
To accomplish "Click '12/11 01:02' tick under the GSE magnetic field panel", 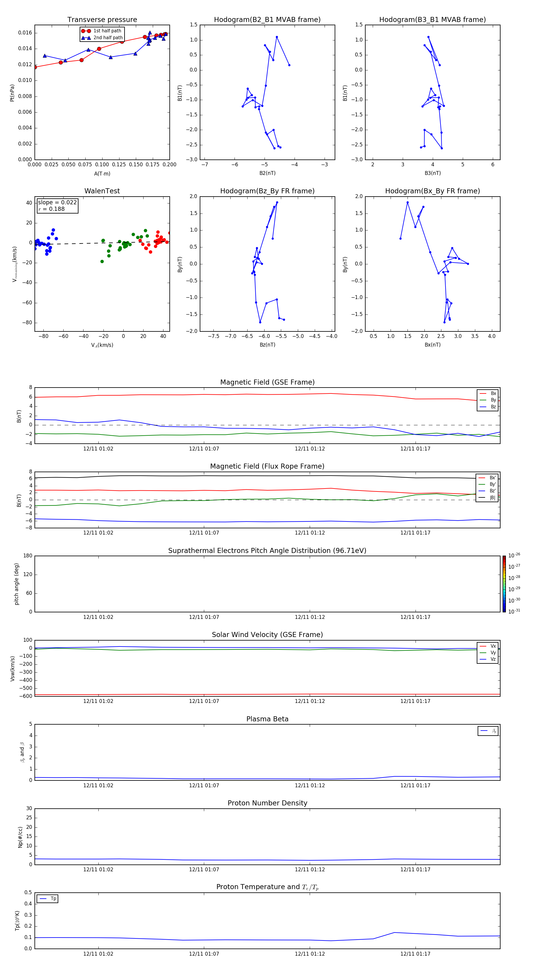I will (98, 449).
